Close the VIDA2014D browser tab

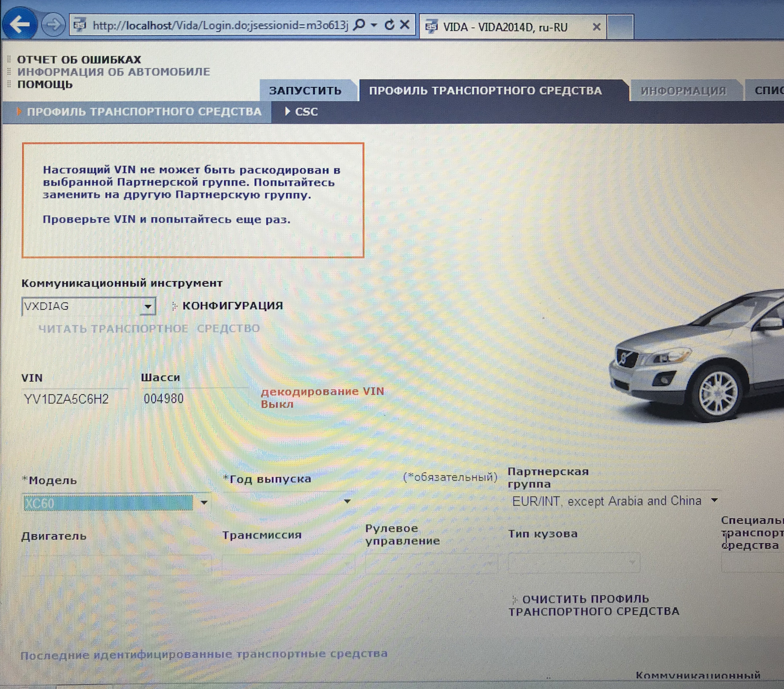[597, 27]
